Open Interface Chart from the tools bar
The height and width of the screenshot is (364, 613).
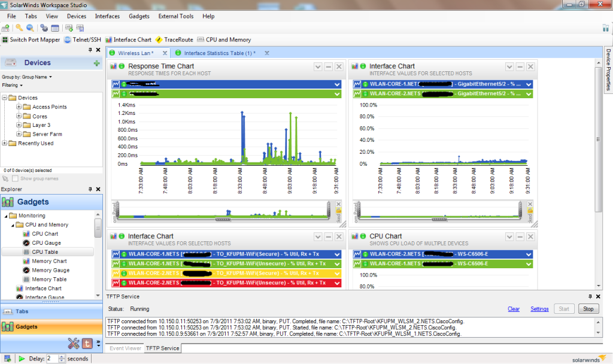[128, 40]
